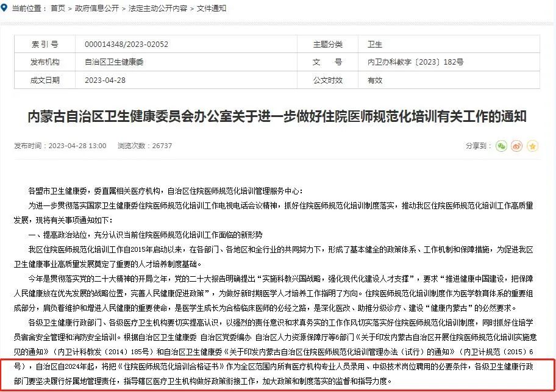Image resolution: width=556 pixels, height=392 pixels.
Task: Click 索引号 label cell
Action: click(x=45, y=45)
